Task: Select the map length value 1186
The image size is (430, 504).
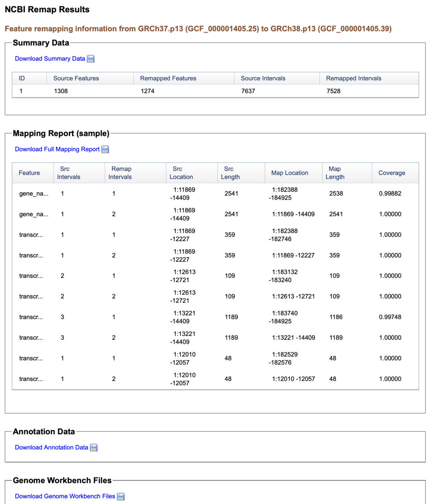Action: click(x=336, y=317)
